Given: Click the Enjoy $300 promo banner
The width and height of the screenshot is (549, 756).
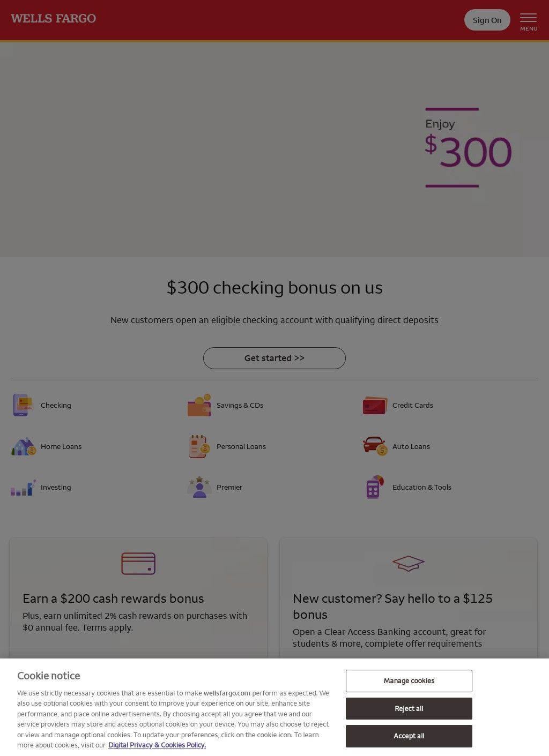Looking at the screenshot, I should pos(468,148).
